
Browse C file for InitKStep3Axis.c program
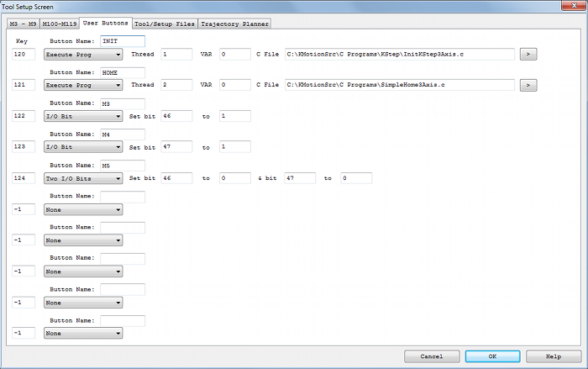click(x=528, y=55)
